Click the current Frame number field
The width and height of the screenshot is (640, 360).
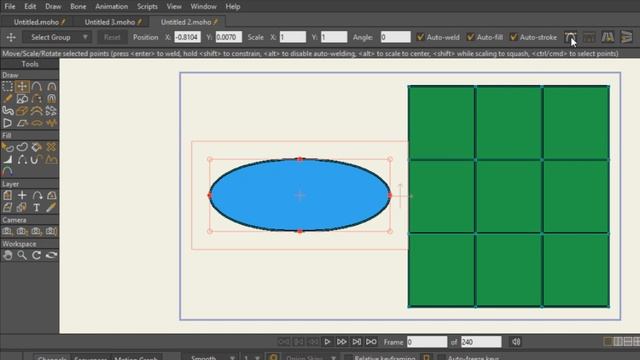click(x=427, y=342)
